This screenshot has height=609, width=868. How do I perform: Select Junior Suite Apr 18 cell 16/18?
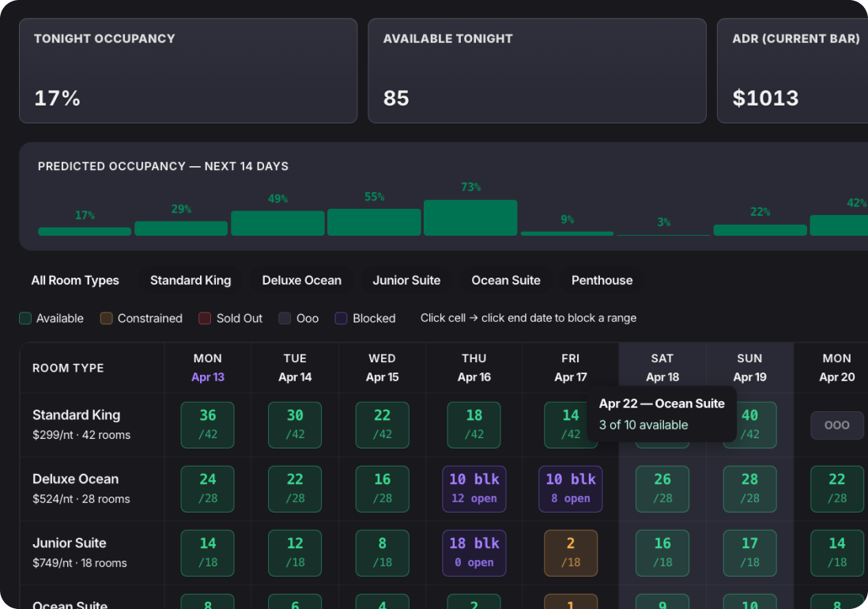coord(662,553)
